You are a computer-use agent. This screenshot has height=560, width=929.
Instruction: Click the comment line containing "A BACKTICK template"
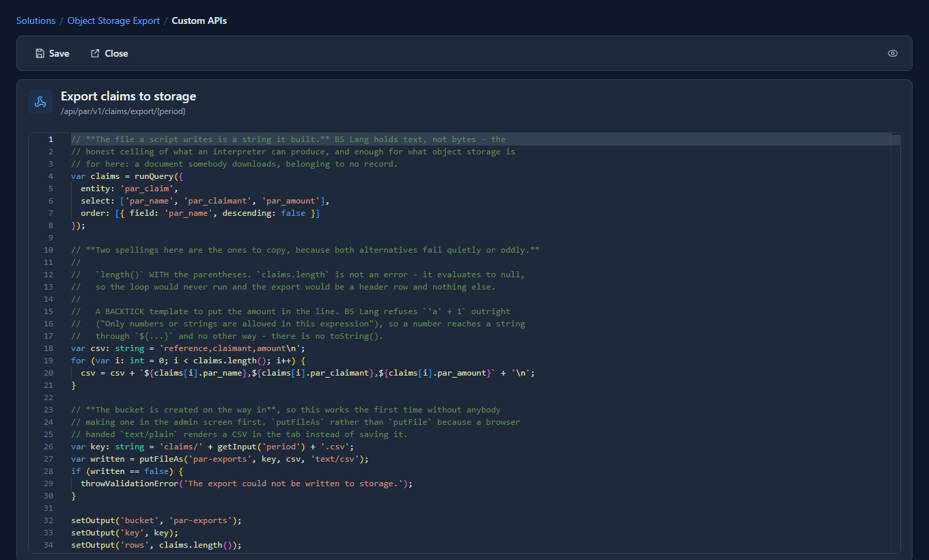point(290,311)
